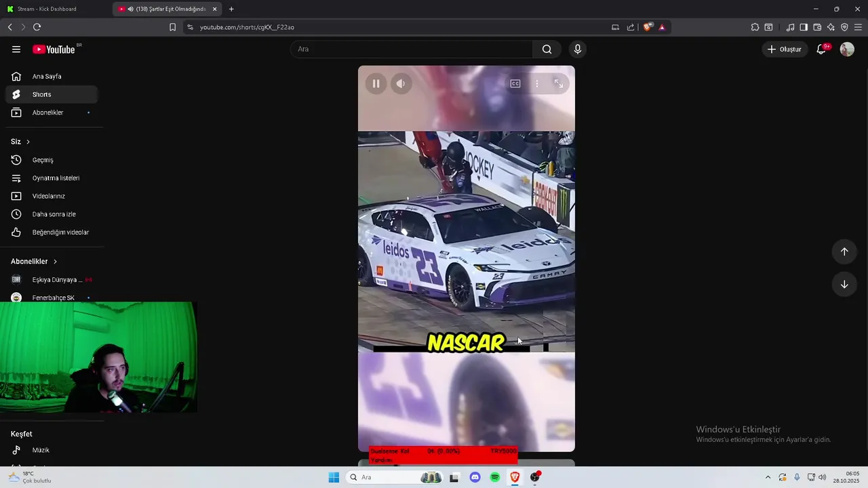This screenshot has width=868, height=488.
Task: Click the NASCAR caption on the video
Action: [466, 342]
